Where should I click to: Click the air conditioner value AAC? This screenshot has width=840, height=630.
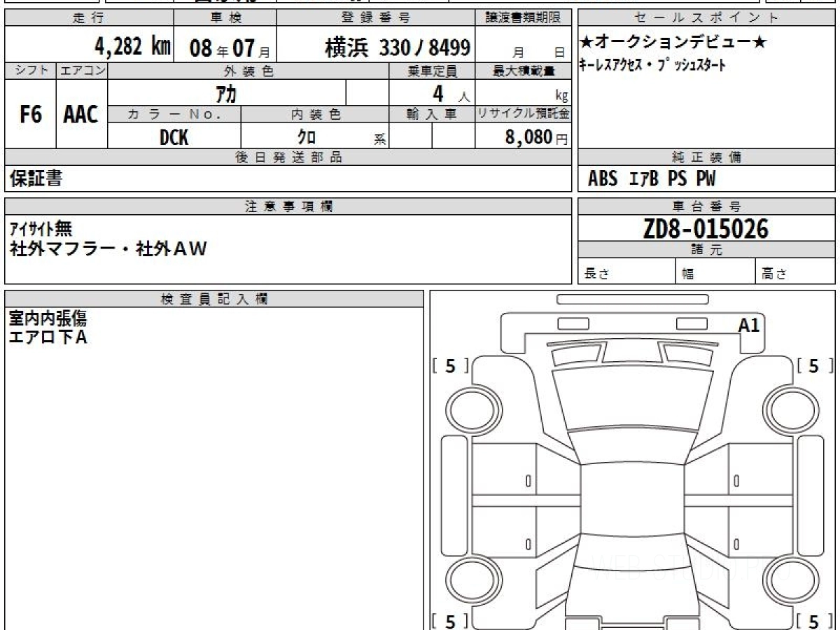81,114
